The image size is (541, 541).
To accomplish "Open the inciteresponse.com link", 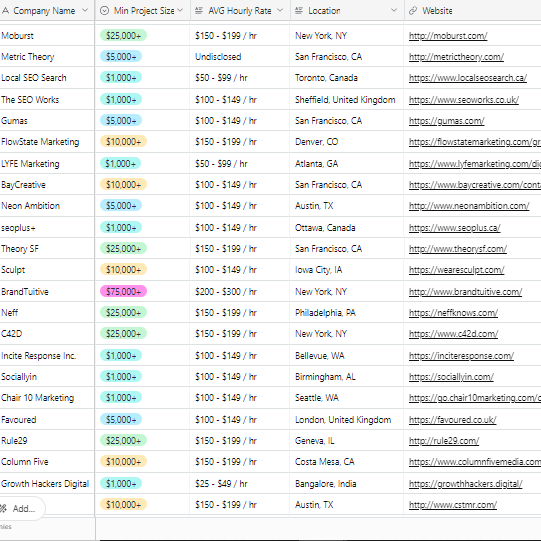I will [461, 356].
